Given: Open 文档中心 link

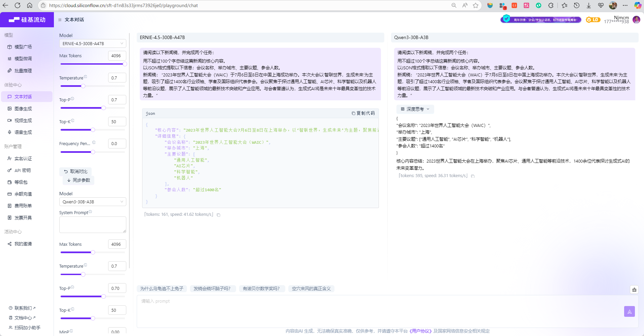Looking at the screenshot, I should (22, 318).
